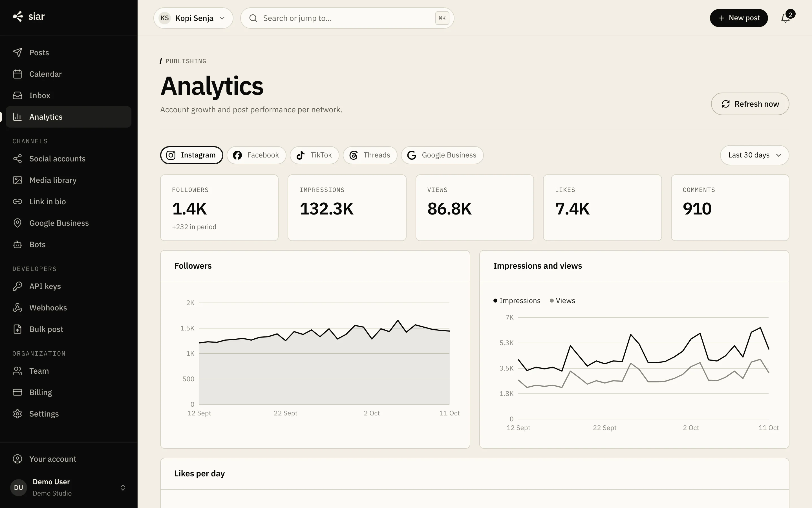Click the Followers stat card

(219, 208)
